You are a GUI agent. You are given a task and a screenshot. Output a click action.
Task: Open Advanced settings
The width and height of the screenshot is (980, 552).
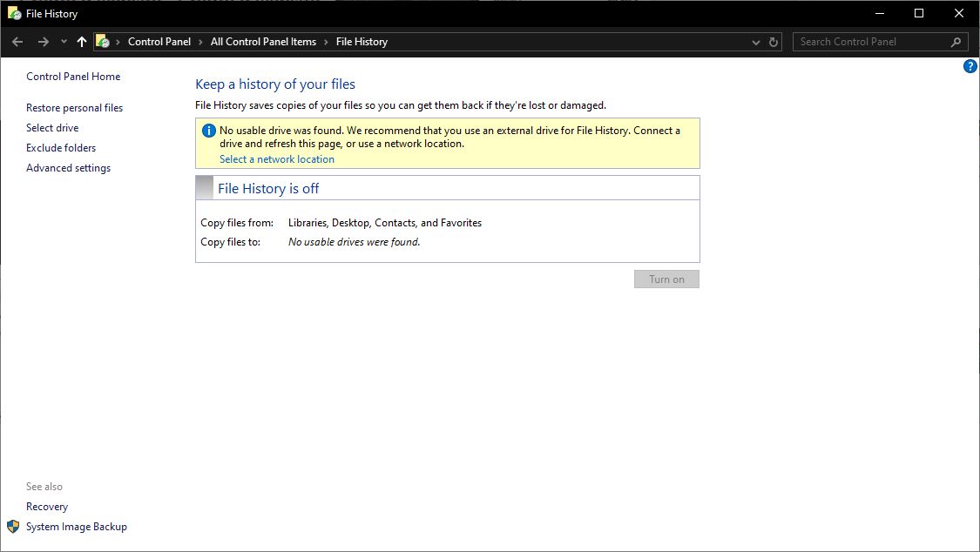[x=68, y=168]
